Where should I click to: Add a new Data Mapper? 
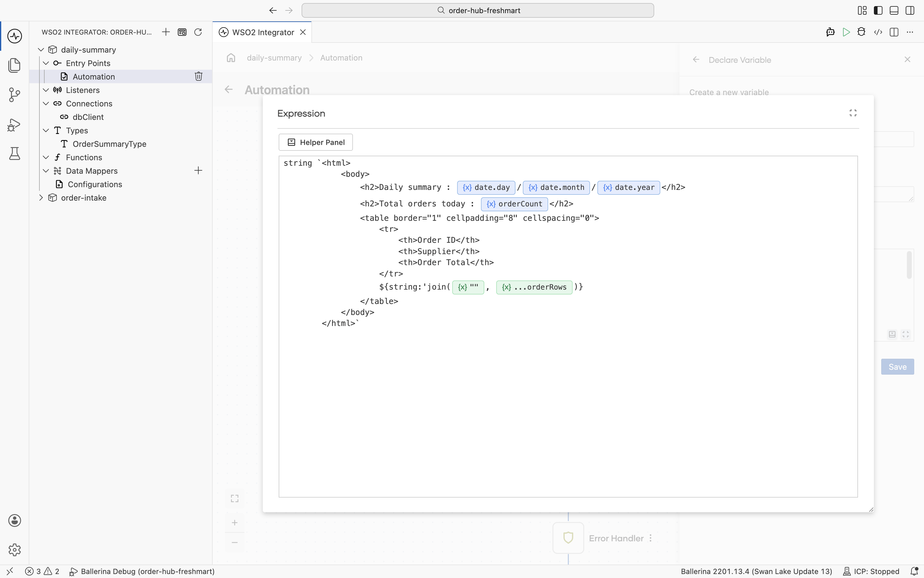click(x=198, y=171)
